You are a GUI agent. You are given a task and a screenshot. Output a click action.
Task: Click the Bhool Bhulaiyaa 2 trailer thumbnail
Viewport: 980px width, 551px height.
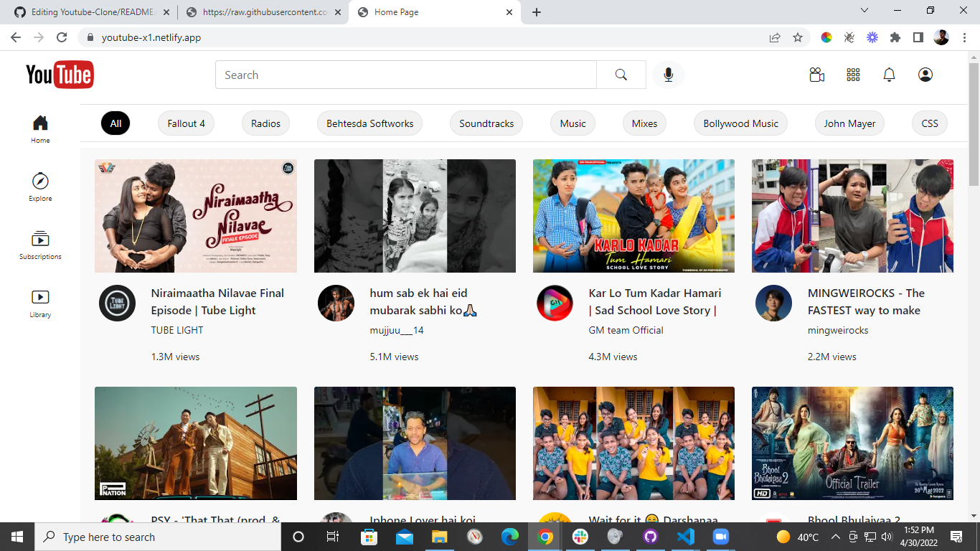coord(852,443)
